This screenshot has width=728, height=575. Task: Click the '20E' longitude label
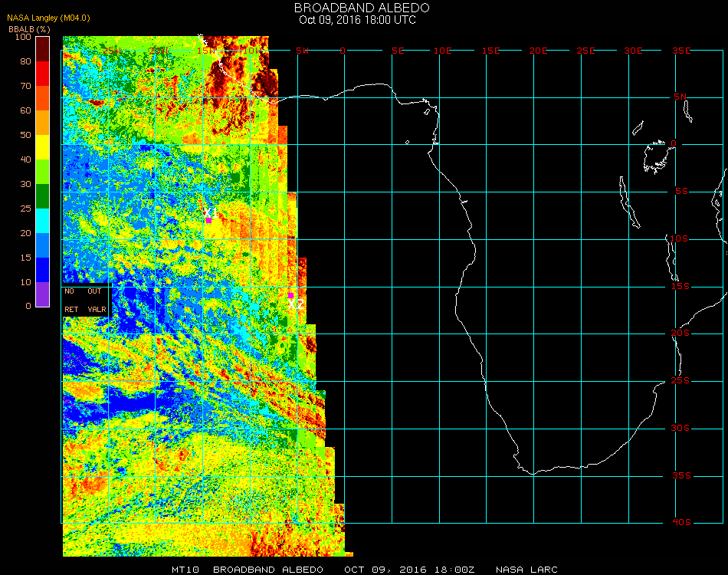538,51
